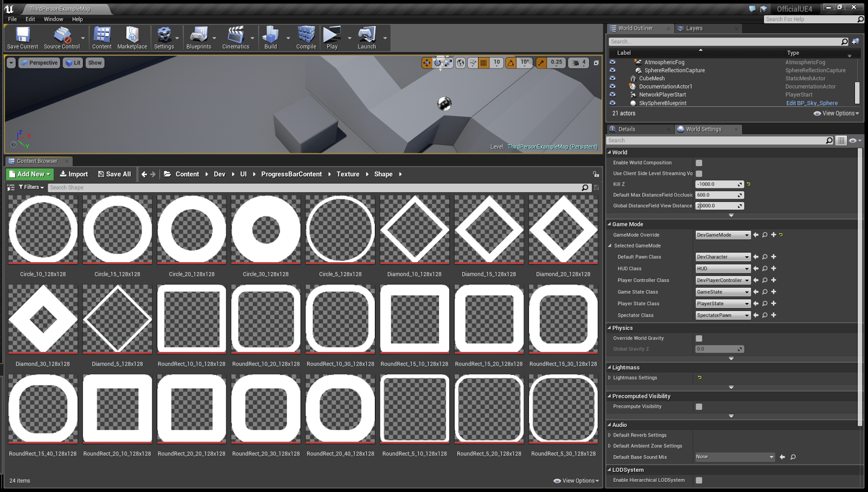Open the Window menu

pyautogui.click(x=53, y=18)
